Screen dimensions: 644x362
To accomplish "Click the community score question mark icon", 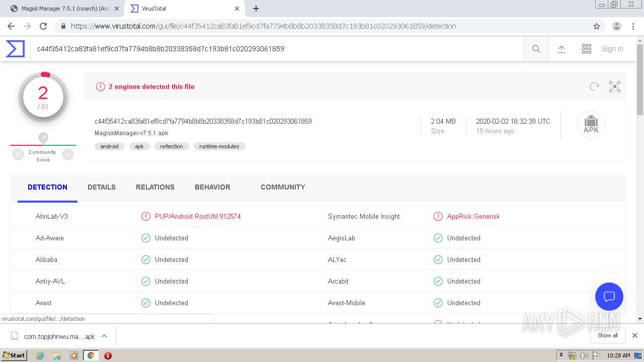I will pyautogui.click(x=43, y=138).
